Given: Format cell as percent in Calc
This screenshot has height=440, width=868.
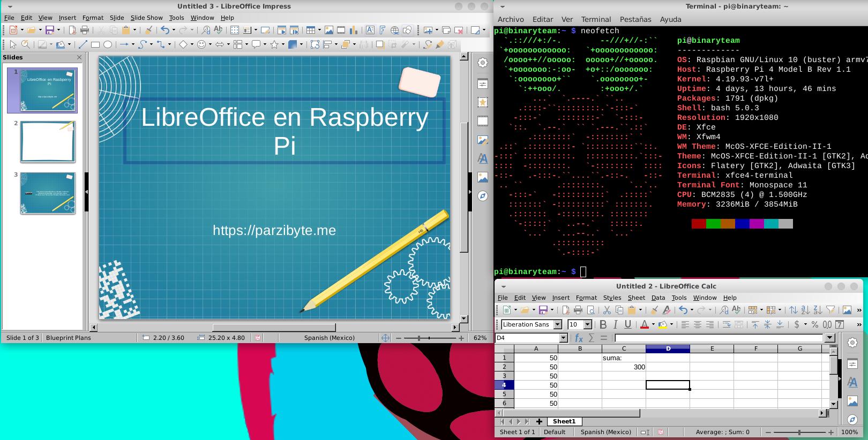Looking at the screenshot, I should 814,324.
